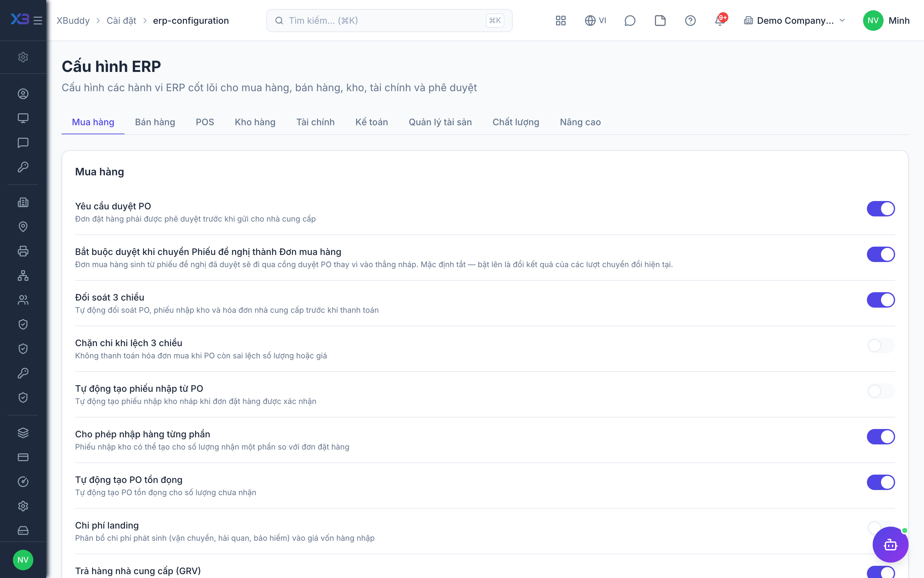Turn off Đối soát 3 chiều switch
Screen dimensions: 924x578
(x=880, y=300)
